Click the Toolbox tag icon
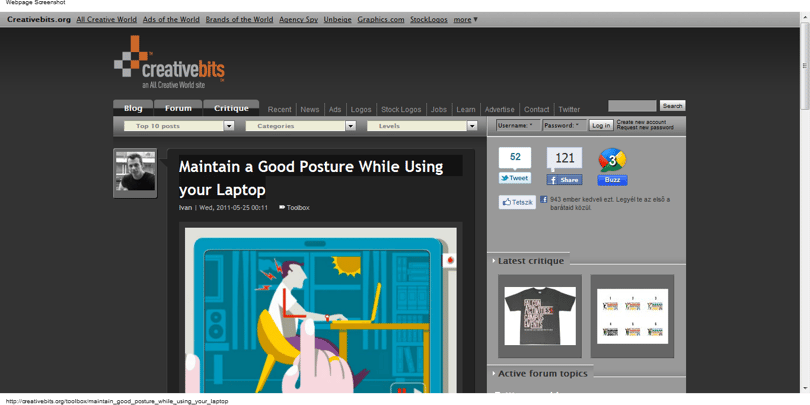Image resolution: width=810 pixels, height=405 pixels. pyautogui.click(x=282, y=208)
